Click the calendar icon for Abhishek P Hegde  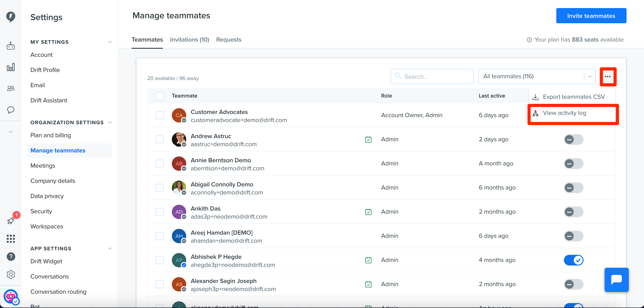click(368, 260)
